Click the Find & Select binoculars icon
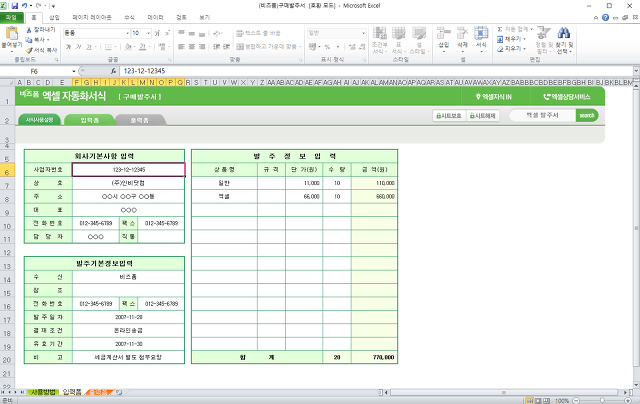Viewport: 640px width, 404px height. 564,33
